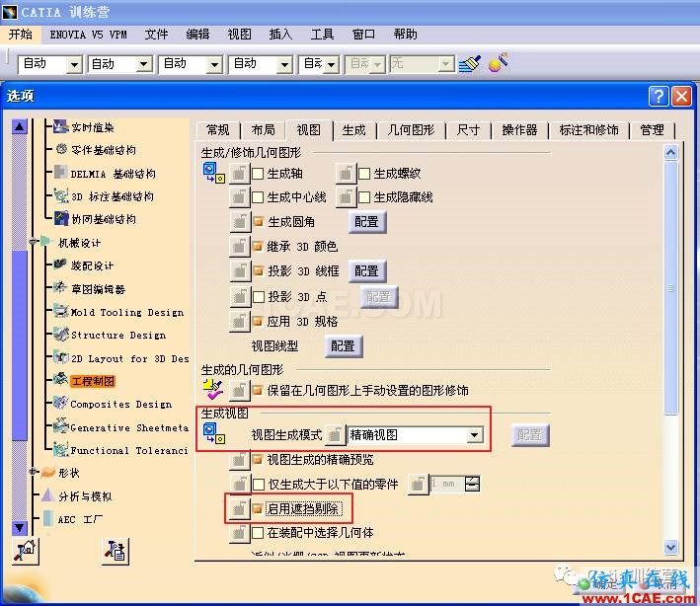This screenshot has height=606, width=700.
Task: Toggle the 生成圆角 checkbox
Action: (x=258, y=221)
